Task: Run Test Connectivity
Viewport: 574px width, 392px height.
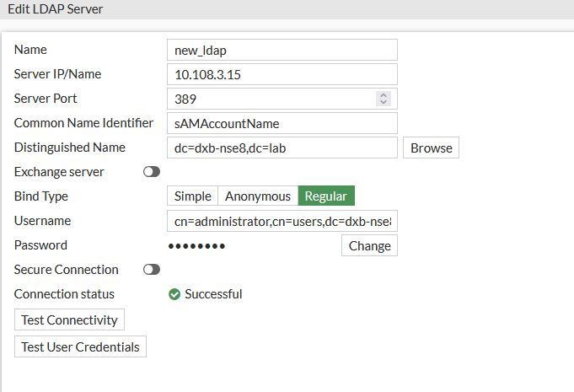Action: click(71, 320)
